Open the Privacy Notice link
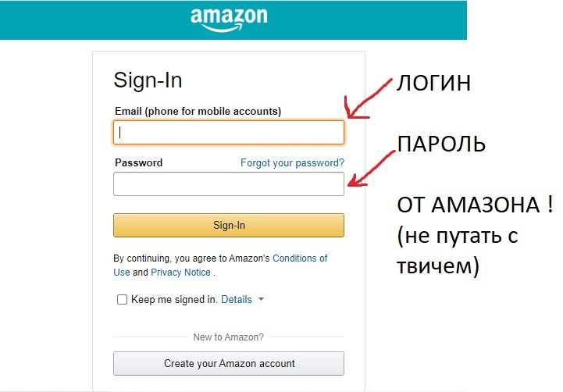Screen dimensions: 563x392 tap(180, 272)
